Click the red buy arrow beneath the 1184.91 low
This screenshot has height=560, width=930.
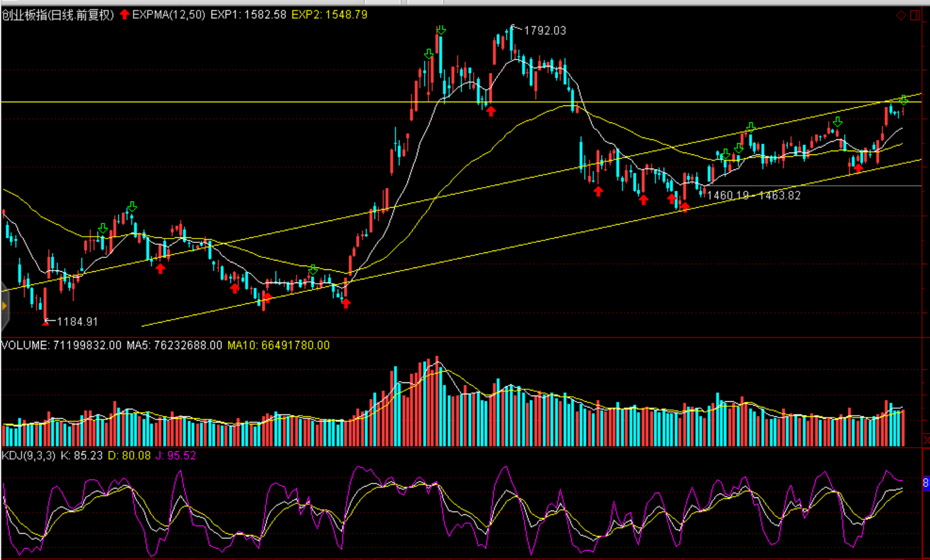[x=45, y=322]
